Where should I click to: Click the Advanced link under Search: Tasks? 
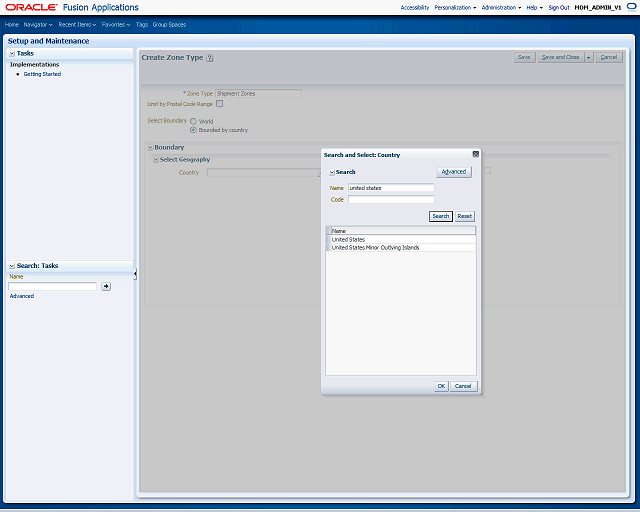tap(22, 296)
